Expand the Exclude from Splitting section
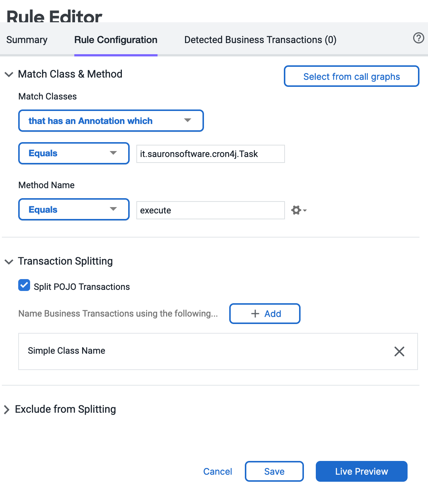This screenshot has height=504, width=428. tap(7, 409)
